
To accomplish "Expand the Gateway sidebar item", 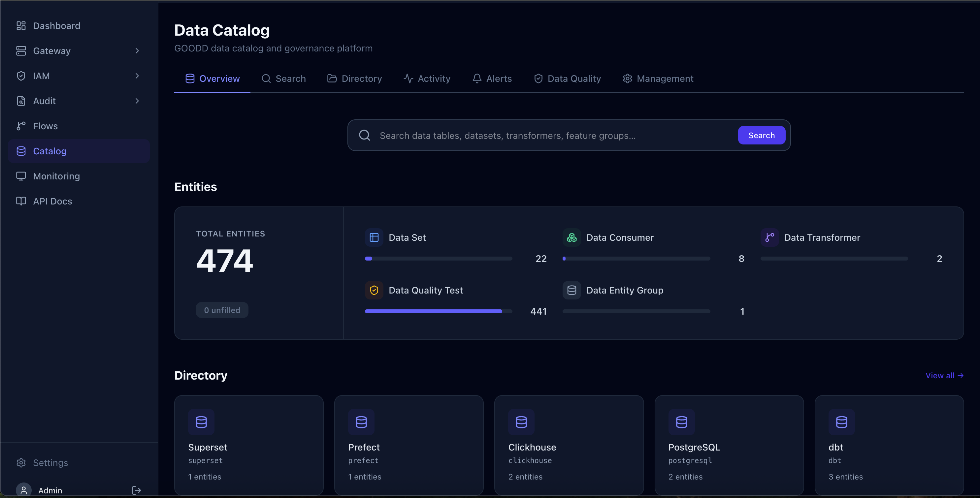I will [x=137, y=50].
